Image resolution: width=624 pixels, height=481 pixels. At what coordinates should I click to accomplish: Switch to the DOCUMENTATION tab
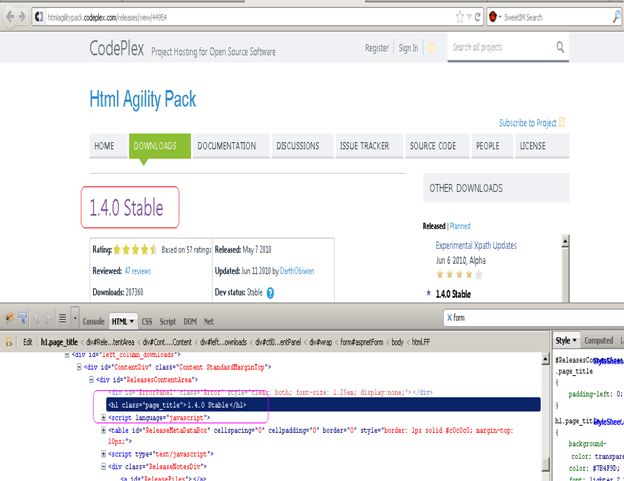pos(230,146)
